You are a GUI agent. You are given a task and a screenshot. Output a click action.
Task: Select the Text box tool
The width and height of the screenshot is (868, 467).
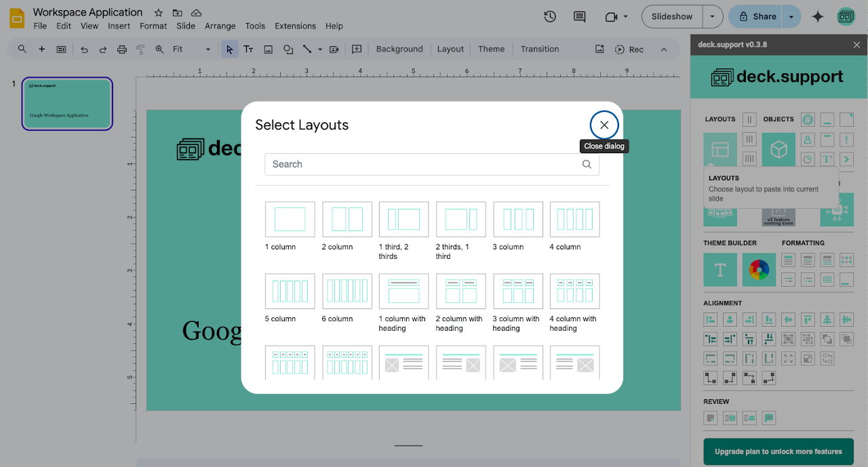point(248,49)
